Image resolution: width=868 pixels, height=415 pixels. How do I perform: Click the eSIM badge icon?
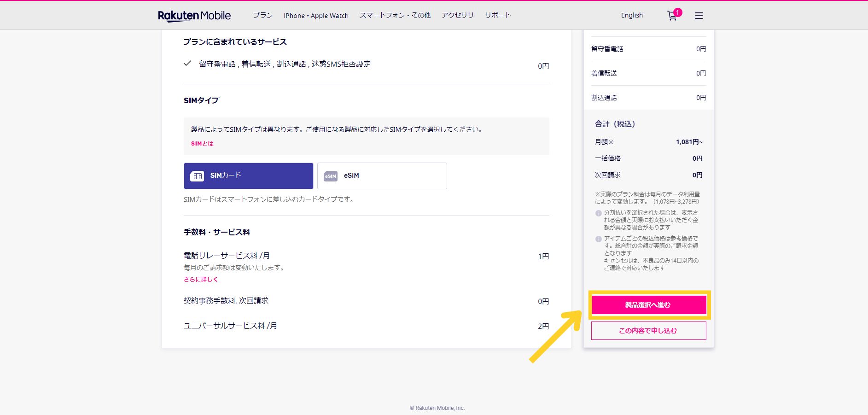tap(331, 176)
